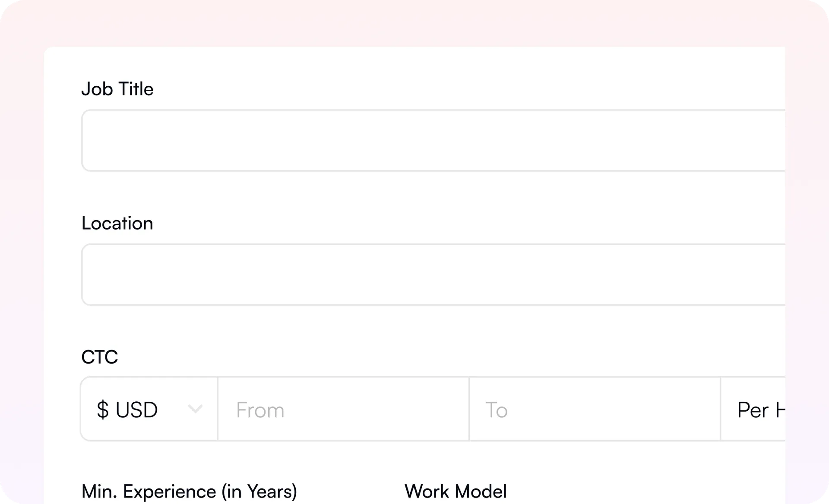Click the Location label
829x504 pixels.
tap(117, 223)
